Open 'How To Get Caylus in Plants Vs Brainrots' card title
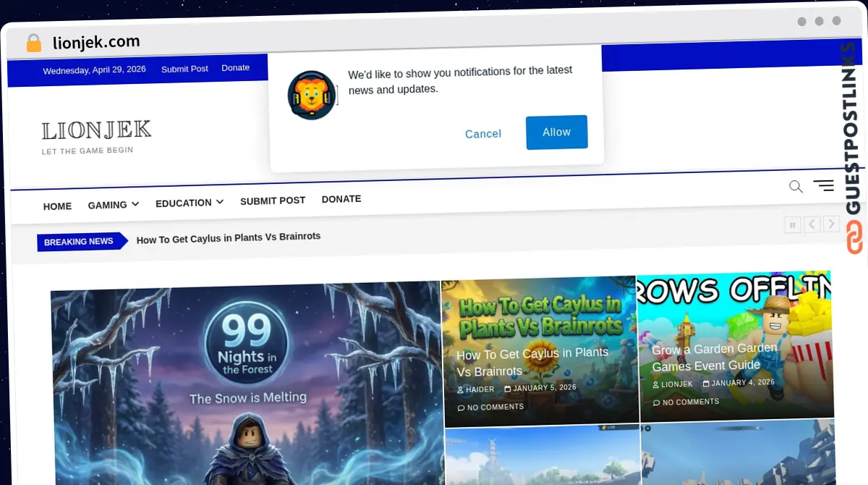 click(x=532, y=362)
